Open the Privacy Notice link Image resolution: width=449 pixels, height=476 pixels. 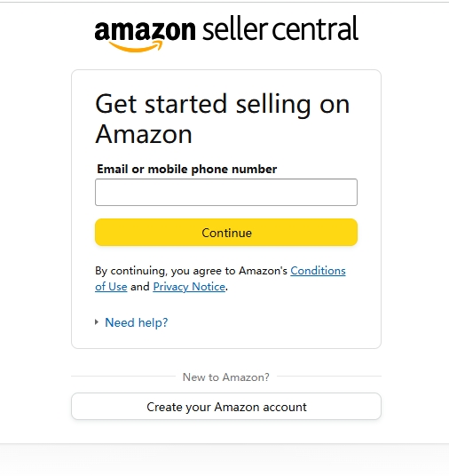tap(189, 287)
